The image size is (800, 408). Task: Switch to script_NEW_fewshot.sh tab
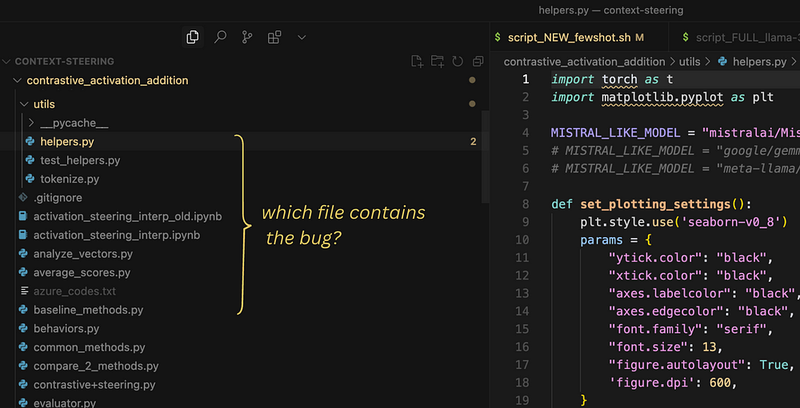569,37
